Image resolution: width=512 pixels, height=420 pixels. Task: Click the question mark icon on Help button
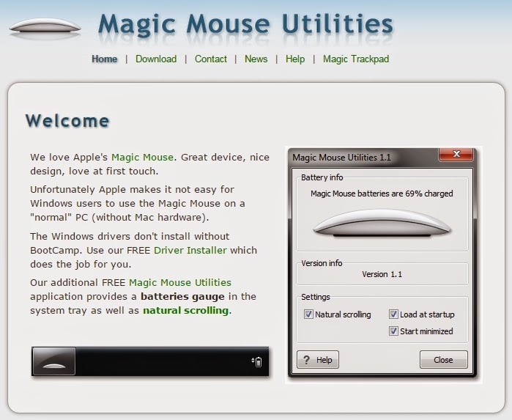pos(306,360)
